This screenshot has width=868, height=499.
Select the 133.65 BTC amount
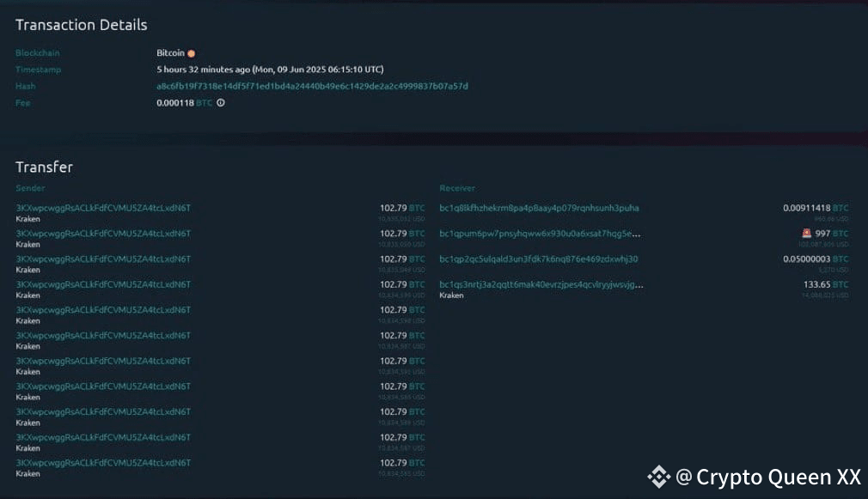tap(825, 284)
